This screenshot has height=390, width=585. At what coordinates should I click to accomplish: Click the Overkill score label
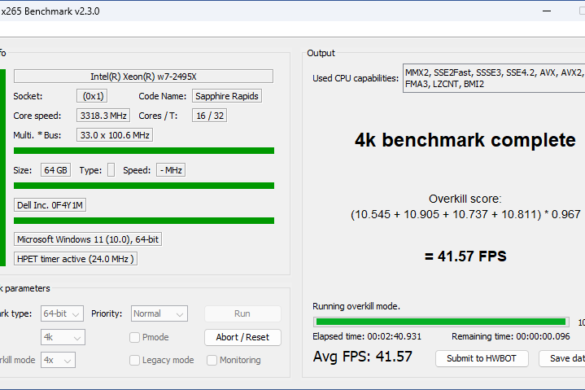click(465, 199)
